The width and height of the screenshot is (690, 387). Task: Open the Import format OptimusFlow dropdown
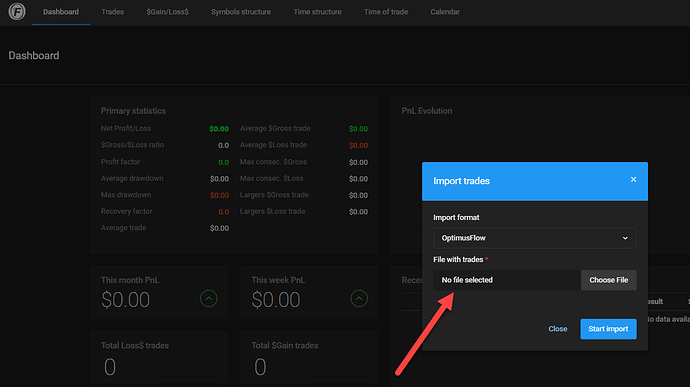pos(535,238)
